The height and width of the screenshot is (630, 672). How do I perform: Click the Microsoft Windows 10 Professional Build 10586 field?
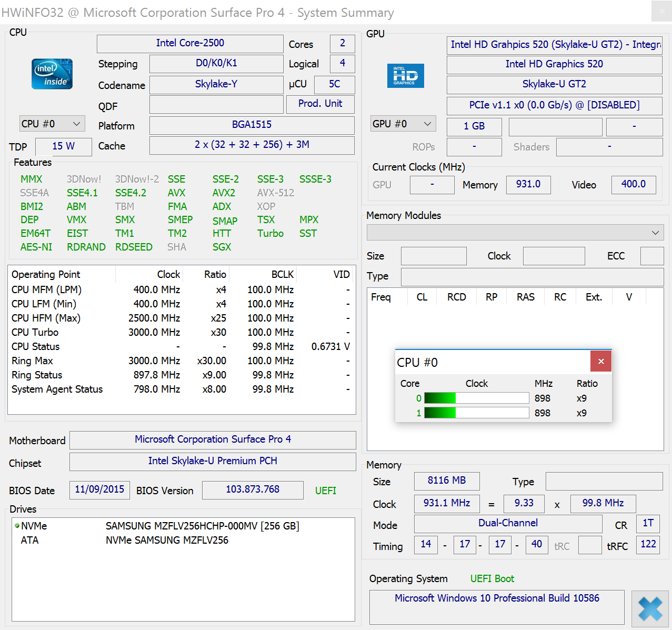tap(497, 607)
